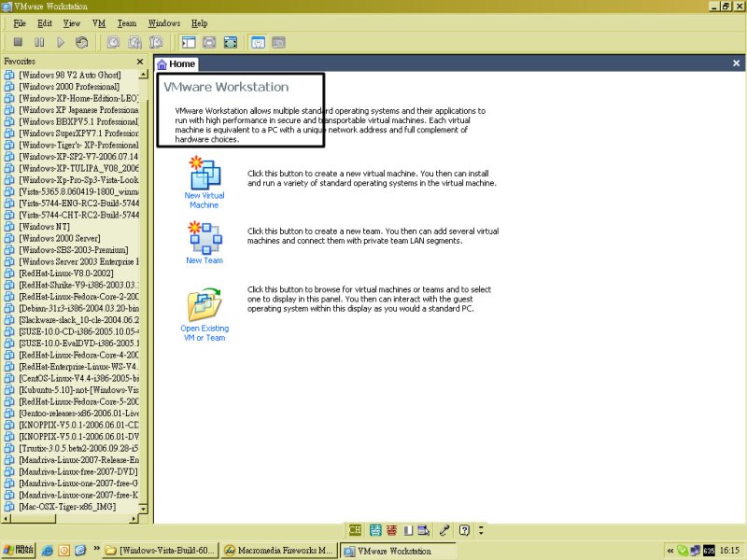Open the VM menu
The width and height of the screenshot is (747, 560).
point(99,22)
